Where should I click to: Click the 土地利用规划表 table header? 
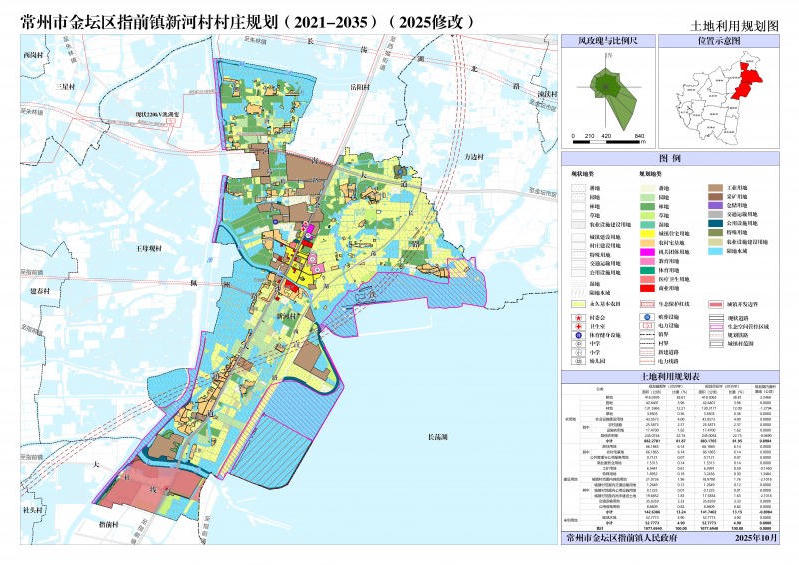point(670,377)
